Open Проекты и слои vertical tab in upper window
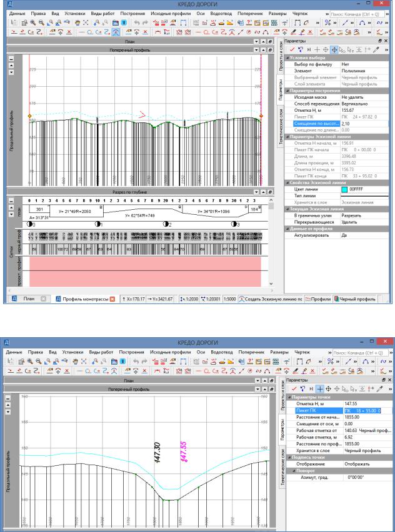 (281, 56)
